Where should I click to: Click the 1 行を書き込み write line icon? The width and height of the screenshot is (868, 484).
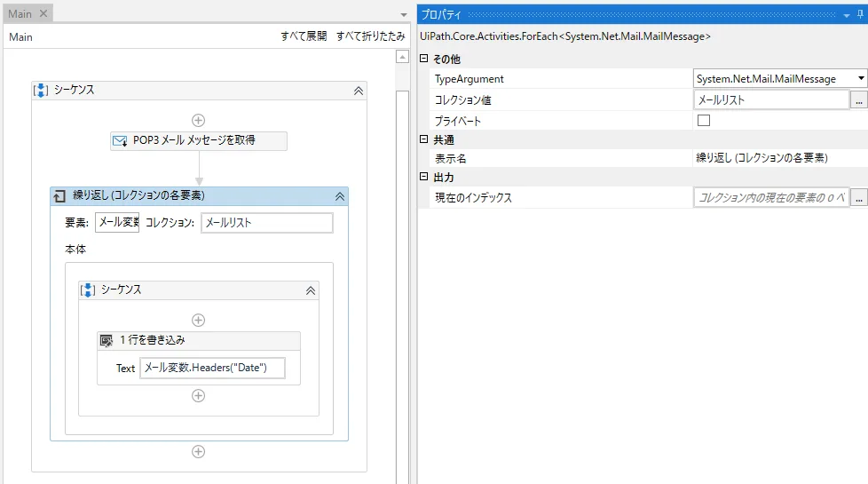coord(107,340)
